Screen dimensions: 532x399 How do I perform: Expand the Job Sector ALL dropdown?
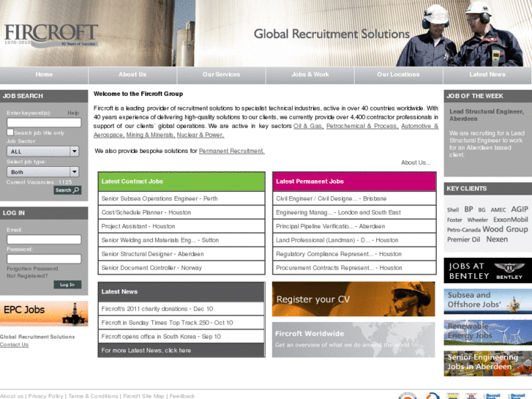[x=42, y=152]
